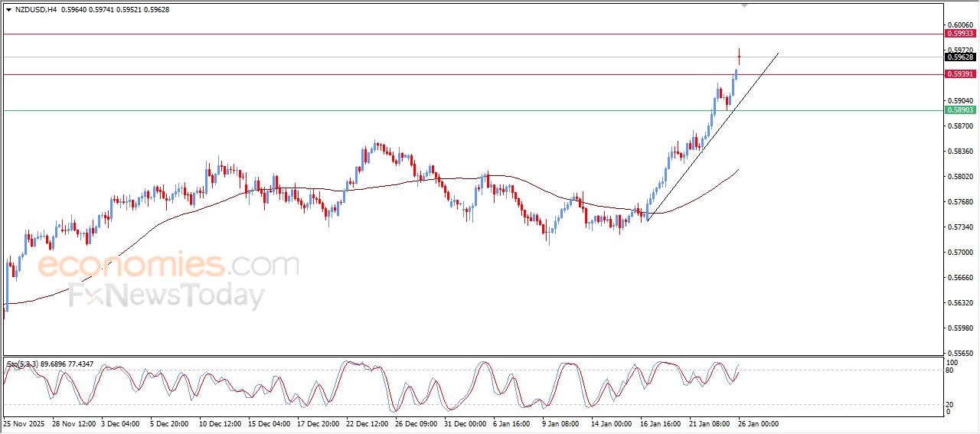Click the 14 Jan 00:00 time label
Image resolution: width=980 pixels, height=434 pixels.
[x=613, y=423]
